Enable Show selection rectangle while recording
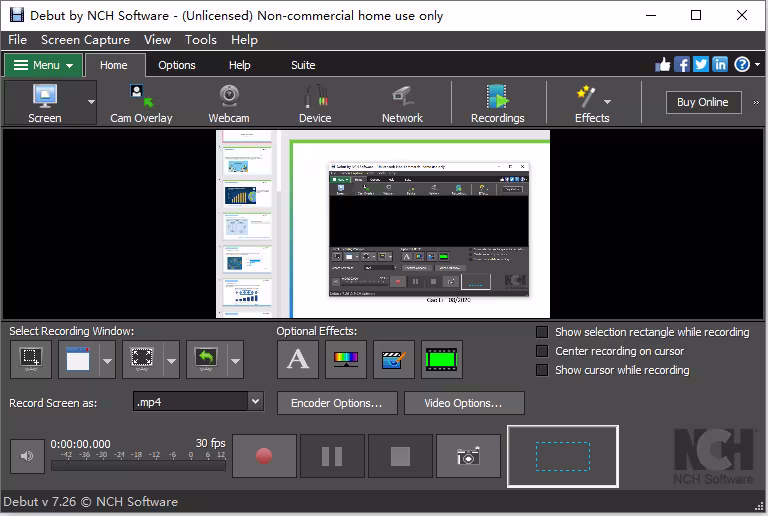This screenshot has height=516, width=768. click(542, 332)
